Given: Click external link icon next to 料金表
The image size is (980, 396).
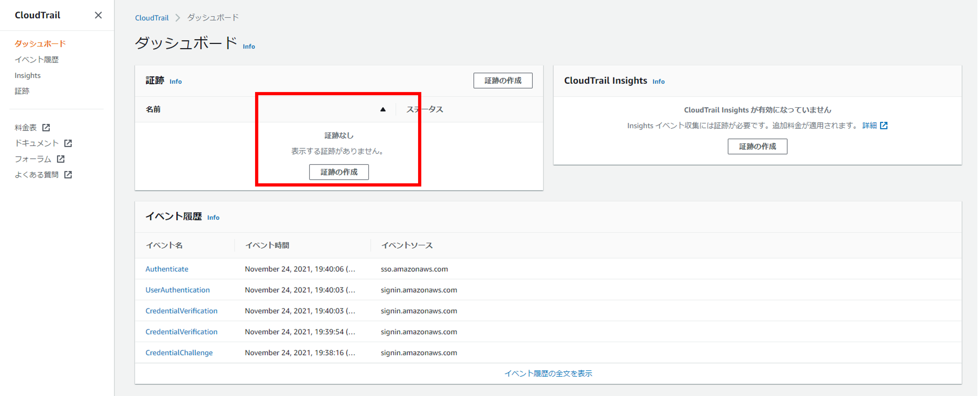Looking at the screenshot, I should coord(46,127).
